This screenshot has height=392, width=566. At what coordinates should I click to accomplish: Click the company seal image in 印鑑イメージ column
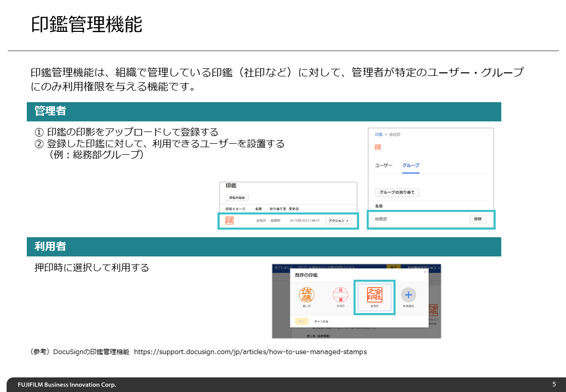click(230, 221)
